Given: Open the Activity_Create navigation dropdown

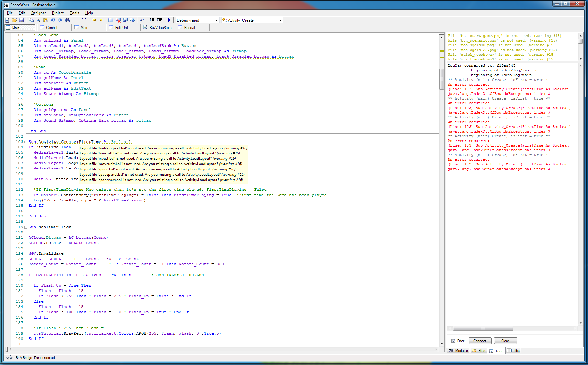Looking at the screenshot, I should point(280,20).
